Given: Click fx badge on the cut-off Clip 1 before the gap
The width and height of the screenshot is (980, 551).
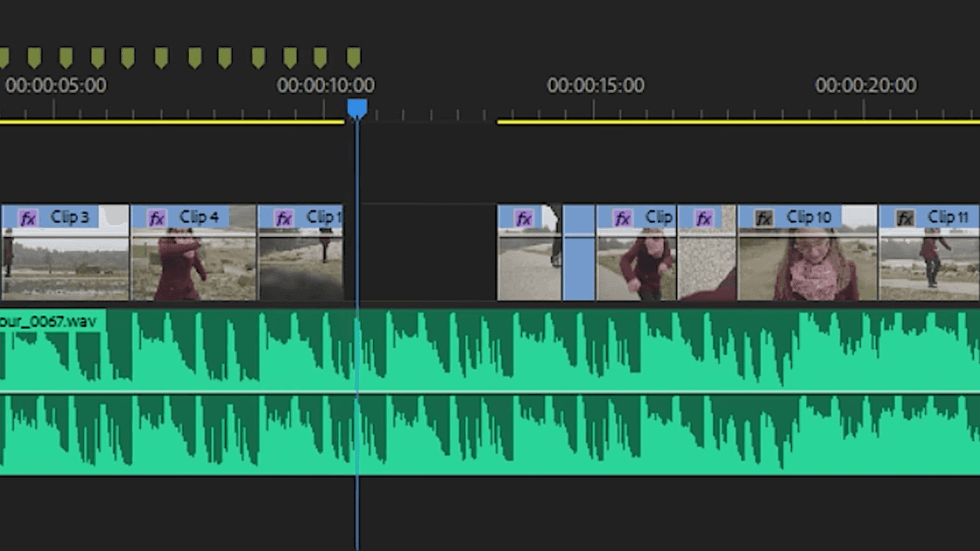Looking at the screenshot, I should click(283, 218).
